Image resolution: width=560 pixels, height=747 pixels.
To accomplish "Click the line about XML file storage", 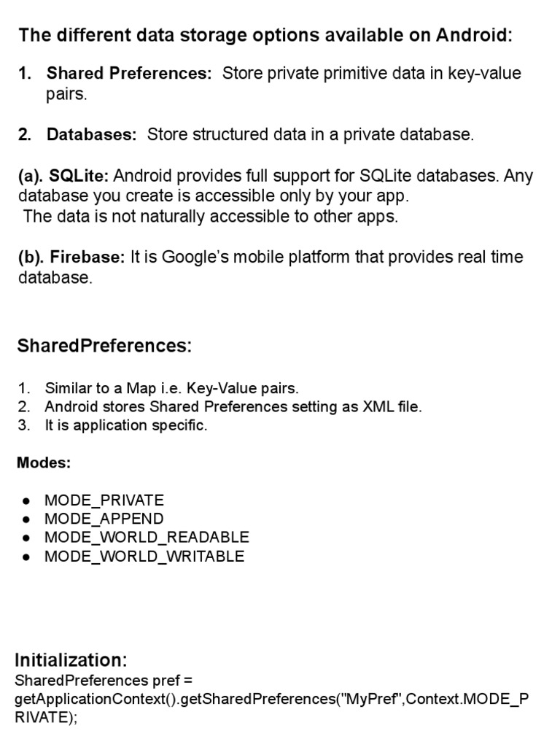I will click(233, 407).
